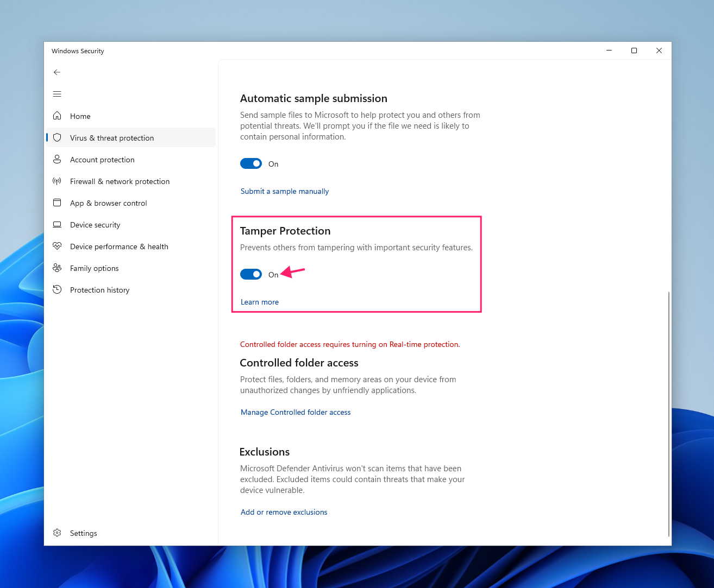The height and width of the screenshot is (588, 714).
Task: Open Family options page
Action: pos(131,268)
